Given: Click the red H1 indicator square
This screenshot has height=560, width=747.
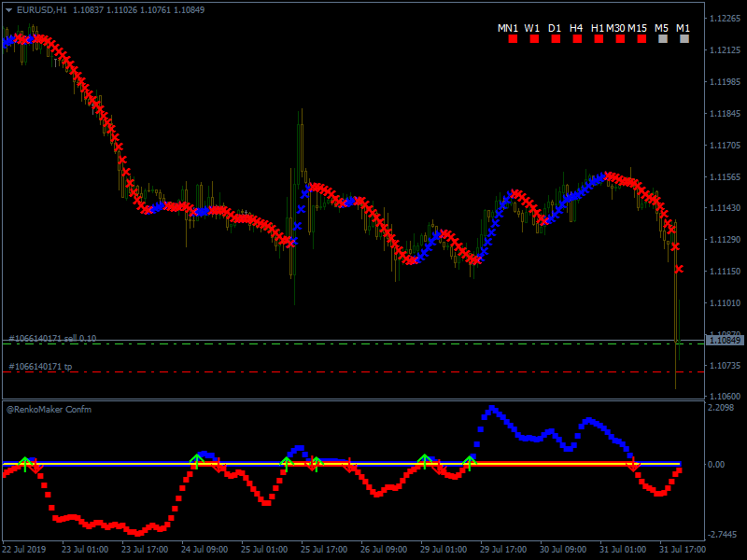Looking at the screenshot, I should [599, 39].
